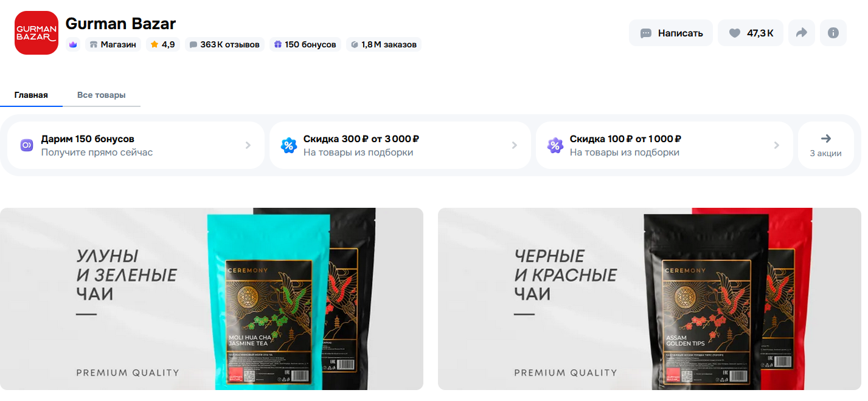Click the star rating 4,9 badge
868x401 pixels.
tap(162, 44)
